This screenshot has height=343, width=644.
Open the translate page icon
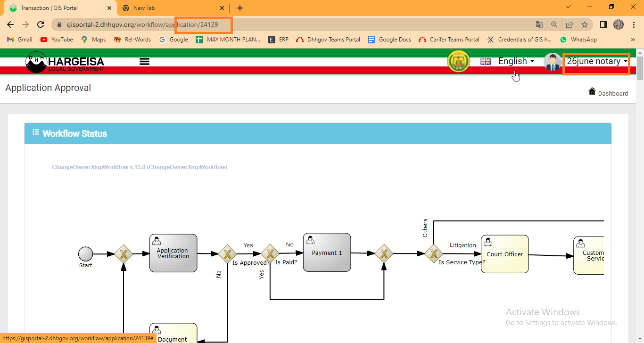[x=539, y=24]
